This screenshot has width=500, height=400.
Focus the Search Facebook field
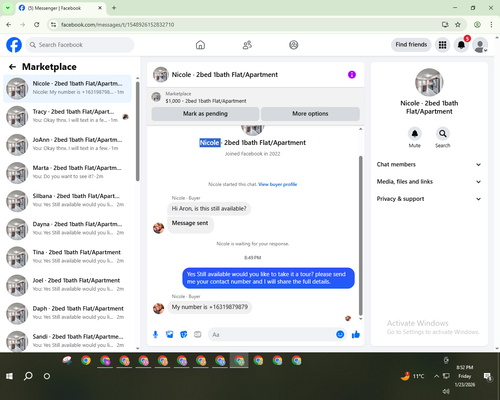tap(80, 45)
